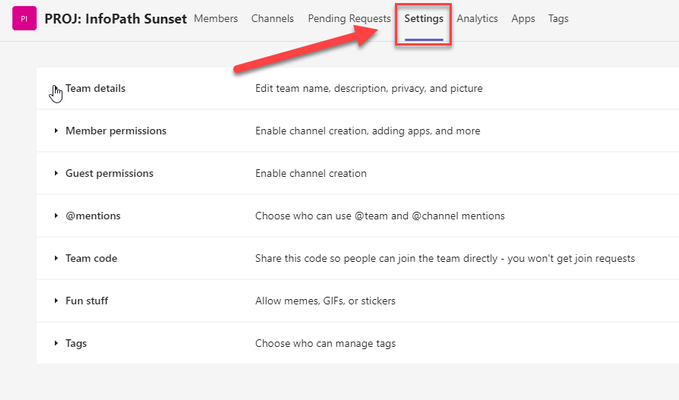Screen dimensions: 679x400
Task: Expand the Tags section arrow
Action: [56, 343]
